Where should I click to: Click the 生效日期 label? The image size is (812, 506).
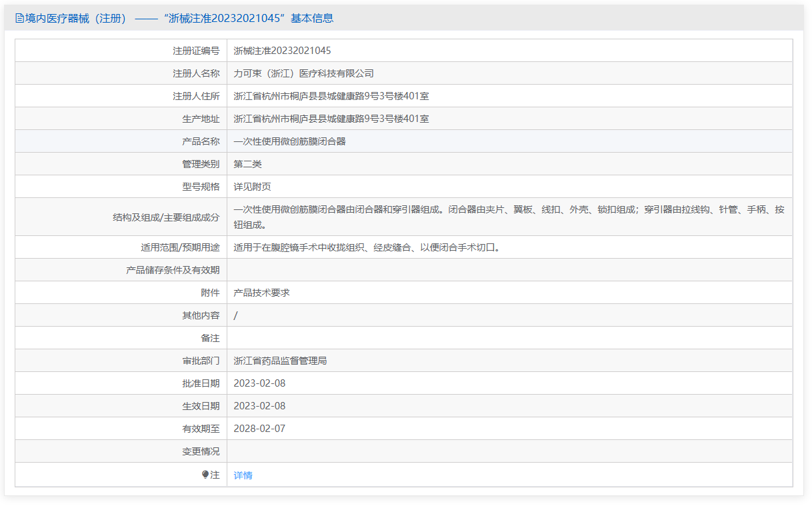click(x=201, y=406)
